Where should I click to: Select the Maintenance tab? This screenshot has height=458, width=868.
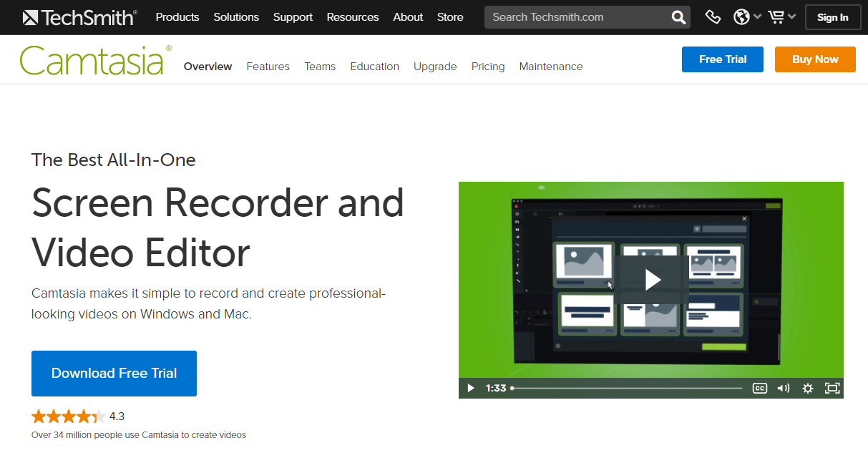click(x=551, y=67)
